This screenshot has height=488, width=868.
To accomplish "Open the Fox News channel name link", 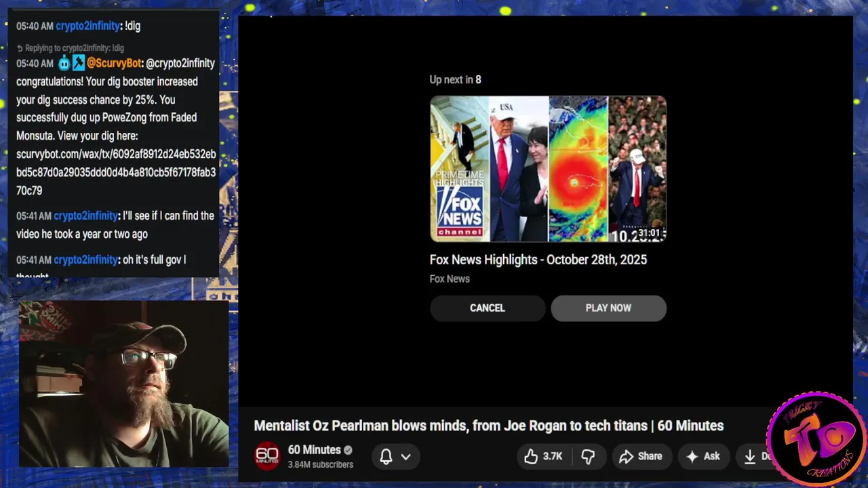I will pos(449,279).
